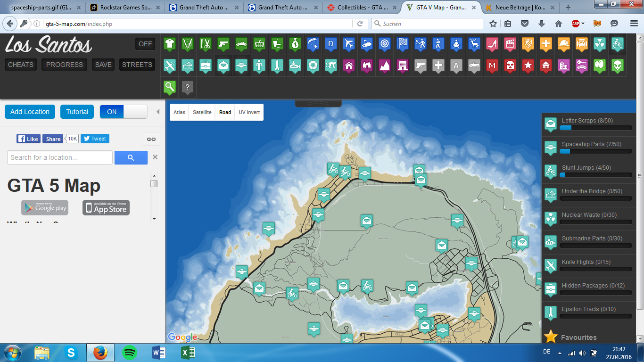
Task: Click the checkered race flag icon
Action: pyautogui.click(x=402, y=44)
